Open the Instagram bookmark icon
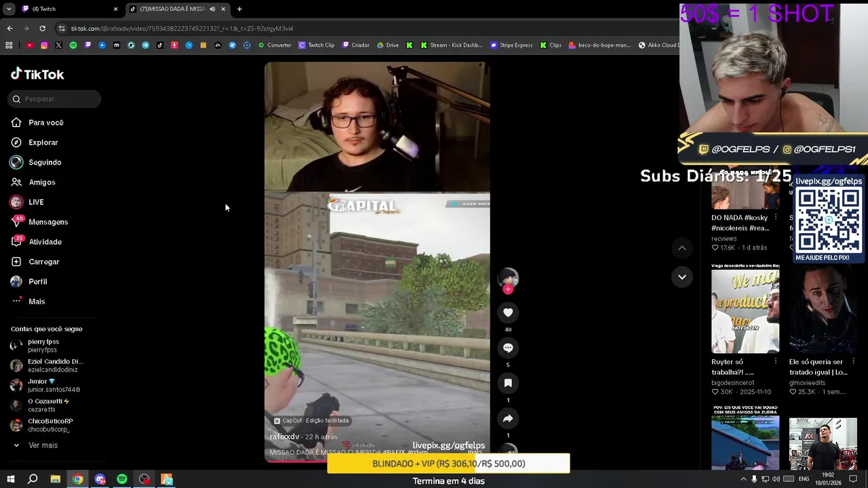This screenshot has height=488, width=868. click(x=44, y=45)
